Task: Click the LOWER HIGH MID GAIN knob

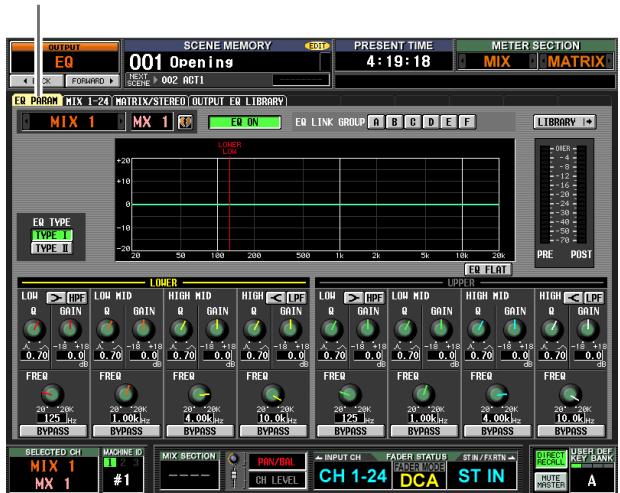Action: [x=217, y=329]
